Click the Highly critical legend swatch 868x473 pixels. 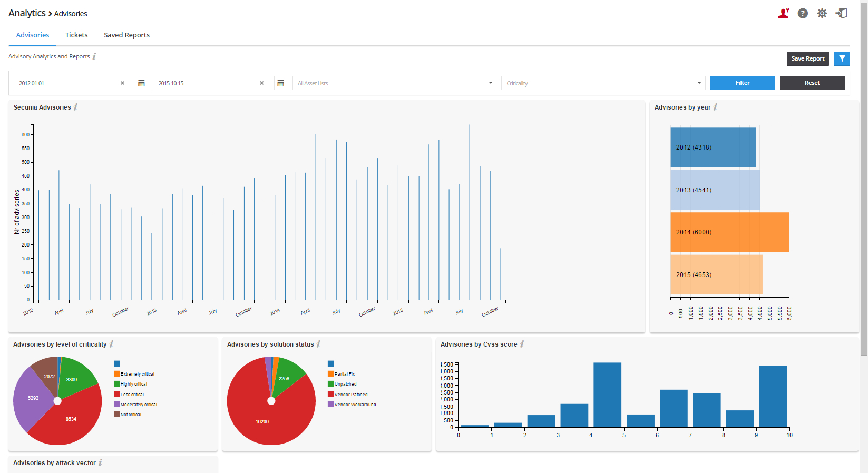(x=117, y=384)
